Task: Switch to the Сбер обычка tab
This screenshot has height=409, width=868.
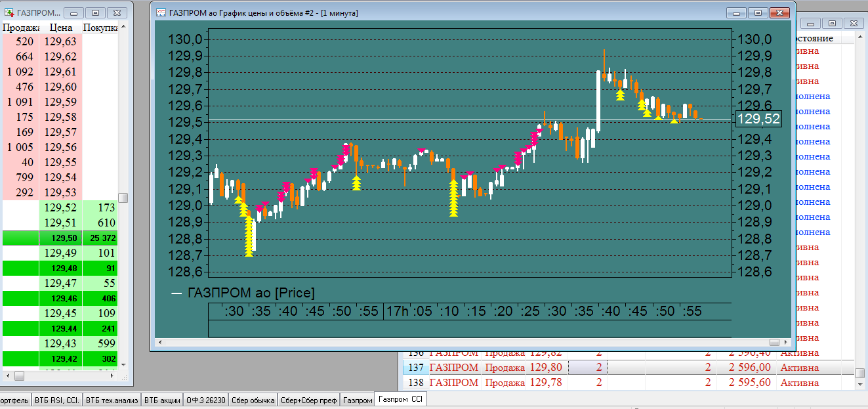Action: [x=253, y=400]
